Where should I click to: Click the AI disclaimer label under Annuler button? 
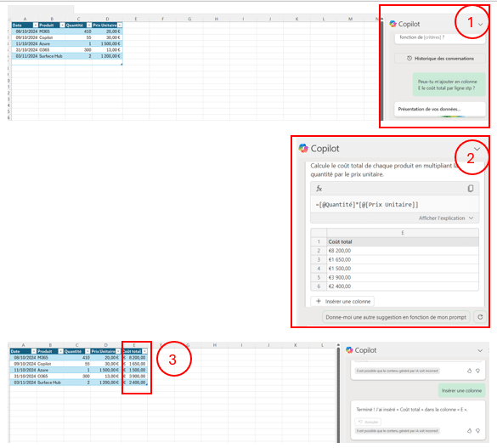coord(398,431)
